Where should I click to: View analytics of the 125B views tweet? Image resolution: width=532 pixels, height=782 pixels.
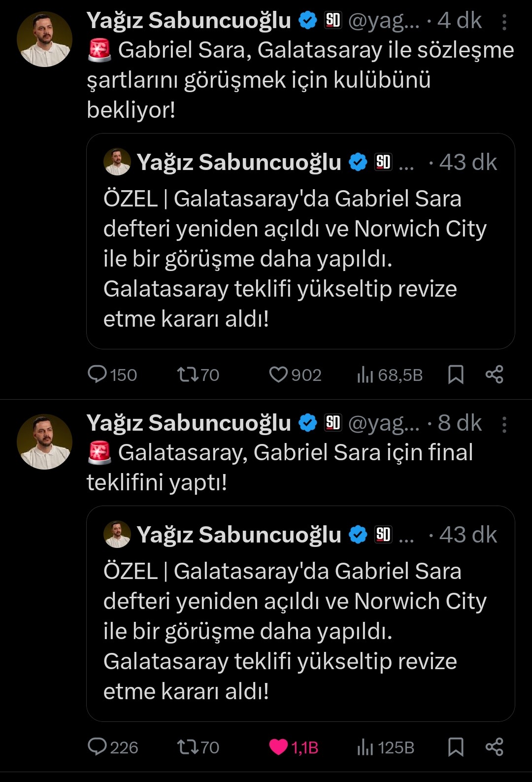pos(365,748)
